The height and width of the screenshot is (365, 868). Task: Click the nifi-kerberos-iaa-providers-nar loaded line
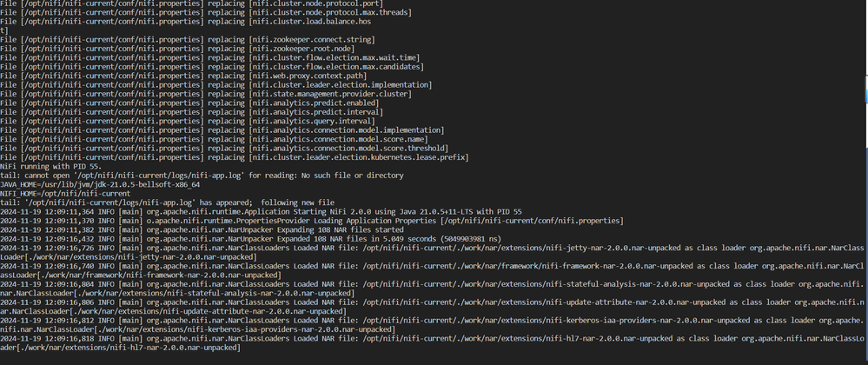(432, 324)
